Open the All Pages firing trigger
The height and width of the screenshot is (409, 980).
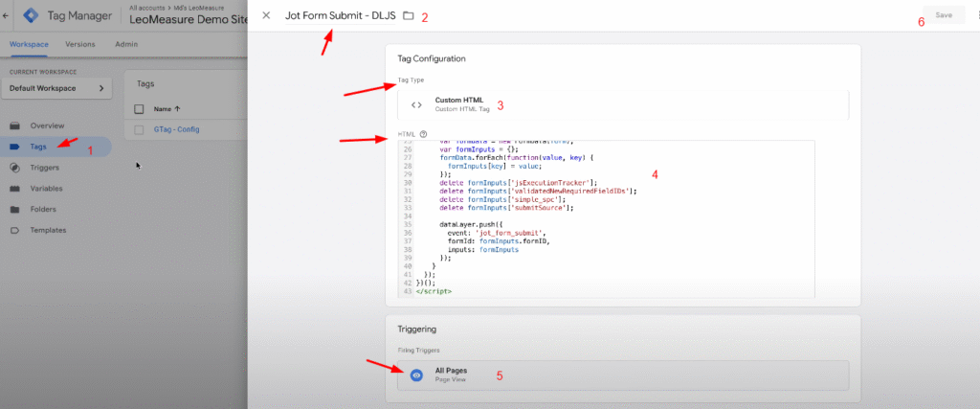click(x=623, y=375)
